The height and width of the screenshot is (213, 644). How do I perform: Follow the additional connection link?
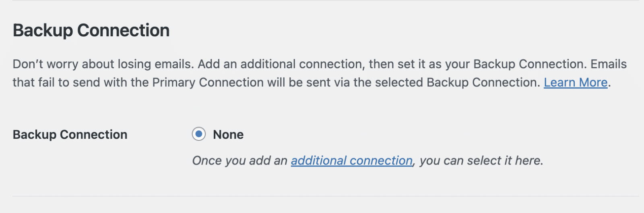[x=351, y=161]
